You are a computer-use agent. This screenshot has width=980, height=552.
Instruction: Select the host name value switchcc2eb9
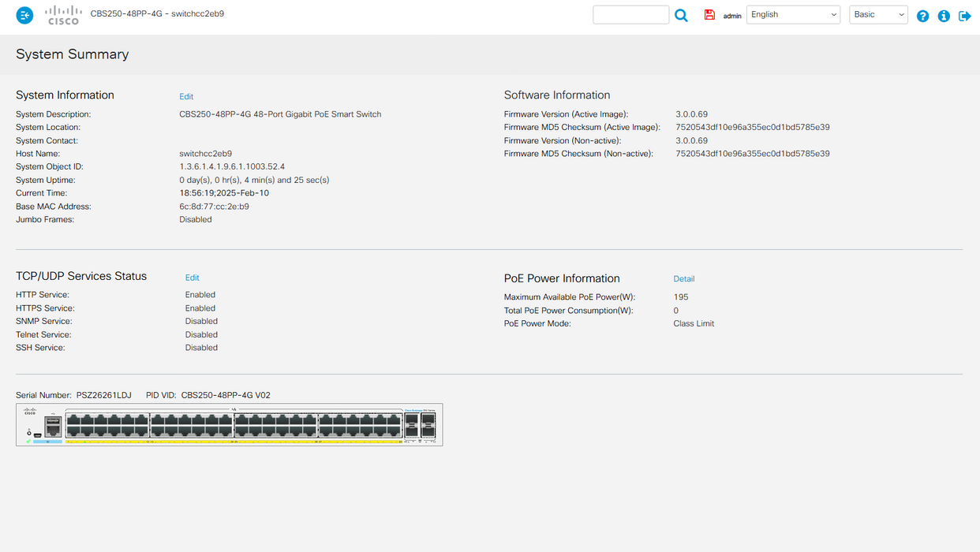click(x=206, y=154)
